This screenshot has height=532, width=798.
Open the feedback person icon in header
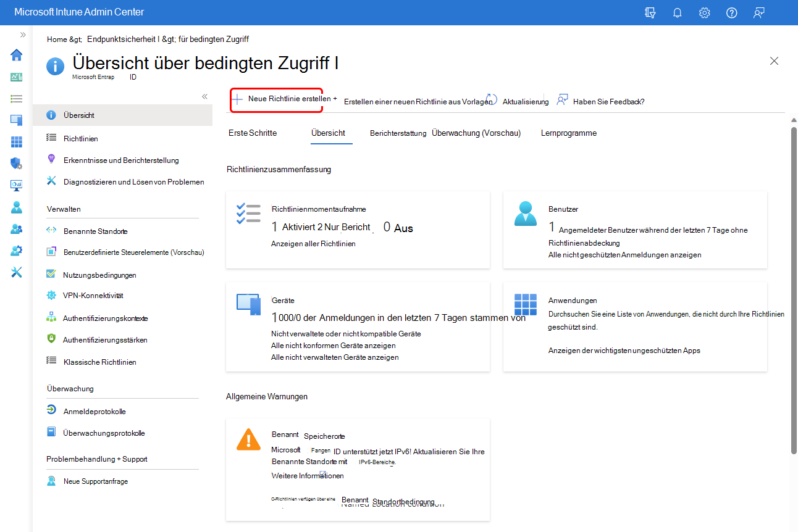759,12
